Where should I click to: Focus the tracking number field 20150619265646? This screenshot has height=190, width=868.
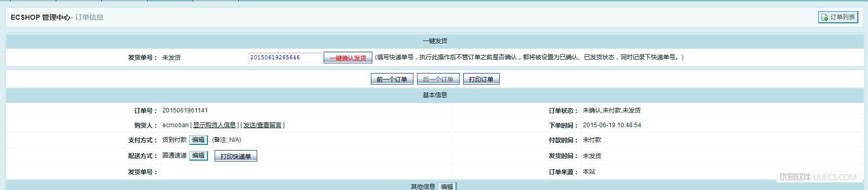coord(286,58)
